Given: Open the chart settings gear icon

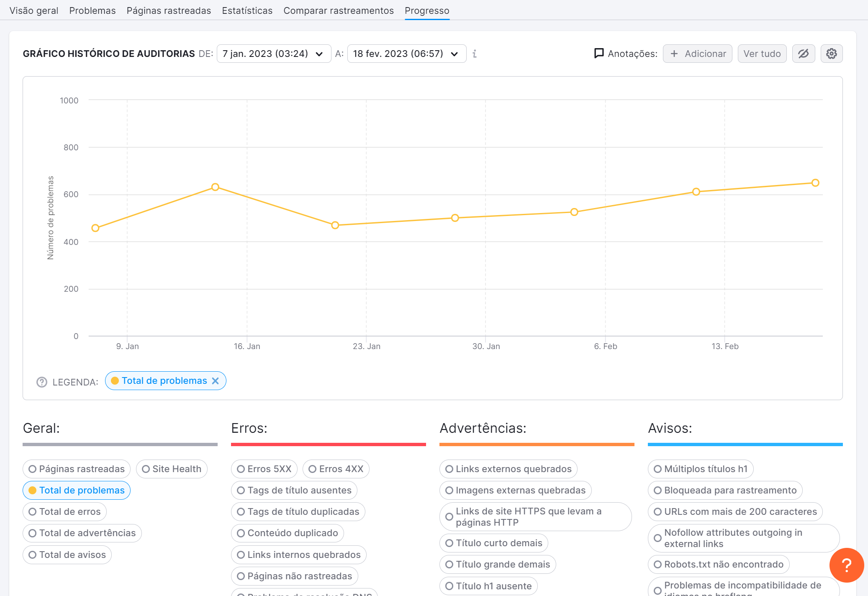Looking at the screenshot, I should point(832,54).
